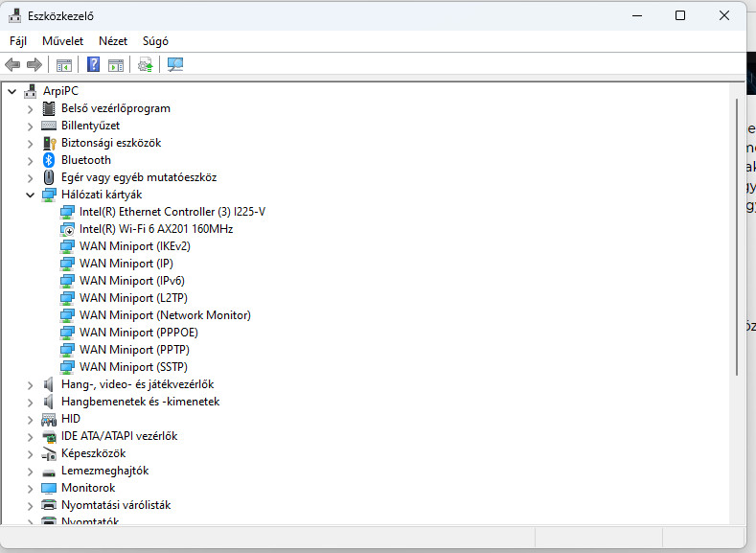Collapse the Hálózati kártyák category
The height and width of the screenshot is (553, 756).
point(30,195)
